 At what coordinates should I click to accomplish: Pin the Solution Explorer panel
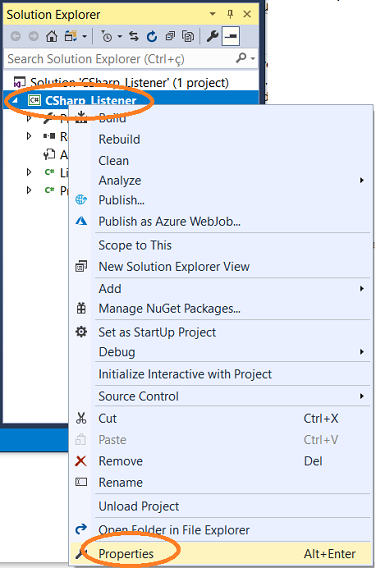[230, 14]
